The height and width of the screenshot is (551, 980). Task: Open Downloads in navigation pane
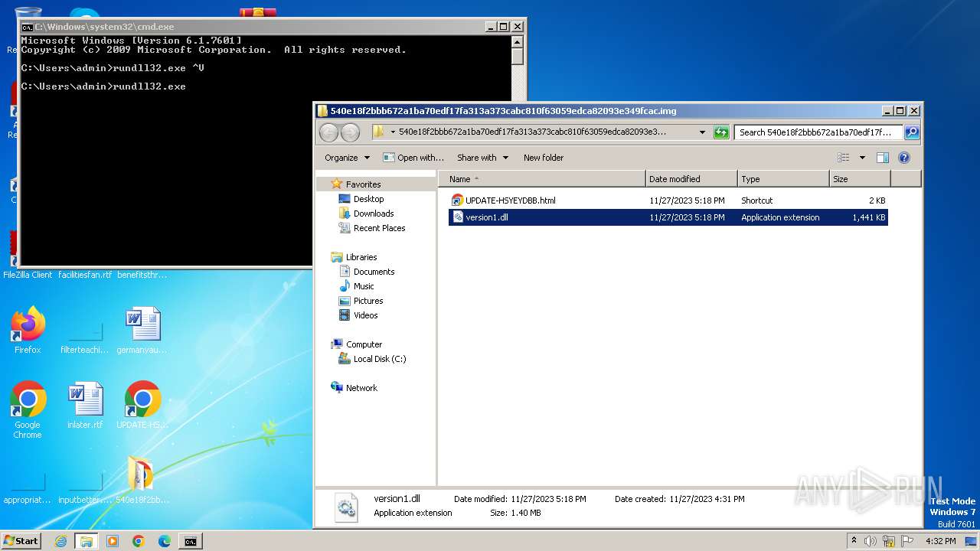[374, 214]
